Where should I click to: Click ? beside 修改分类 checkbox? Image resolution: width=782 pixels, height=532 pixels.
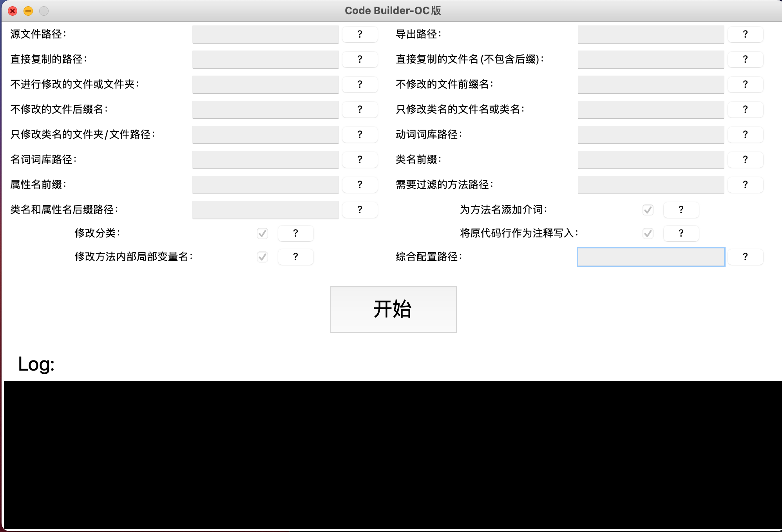coord(295,233)
